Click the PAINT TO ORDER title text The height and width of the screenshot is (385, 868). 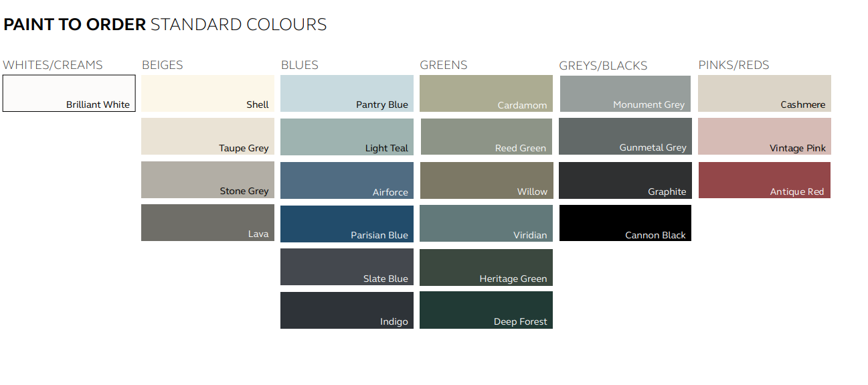point(74,25)
